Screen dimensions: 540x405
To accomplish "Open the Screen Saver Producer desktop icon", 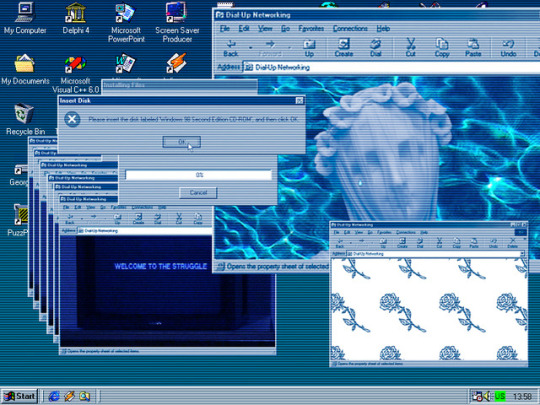I will pyautogui.click(x=177, y=22).
